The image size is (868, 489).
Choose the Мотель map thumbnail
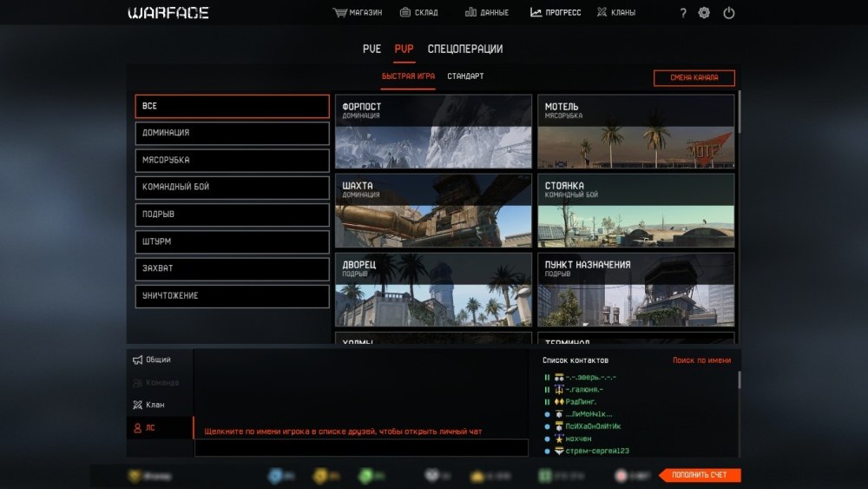[x=635, y=131]
